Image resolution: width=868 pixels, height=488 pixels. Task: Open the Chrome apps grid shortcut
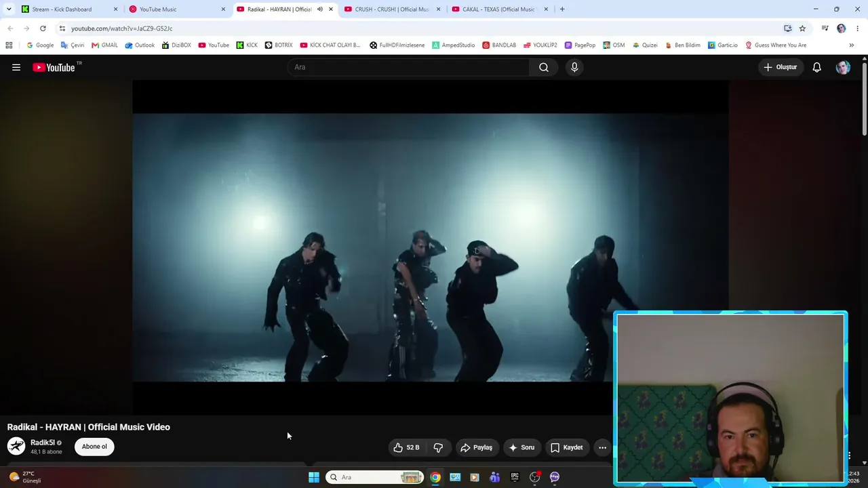click(x=9, y=45)
